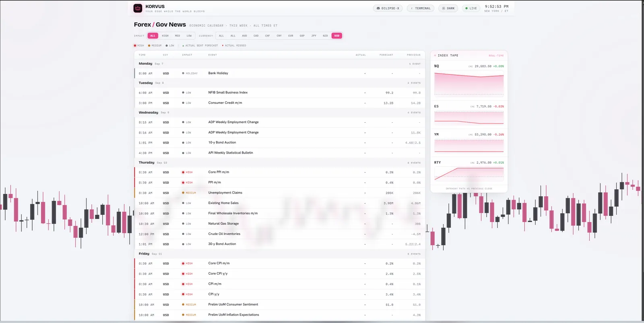Click the Previous column header

click(x=413, y=55)
